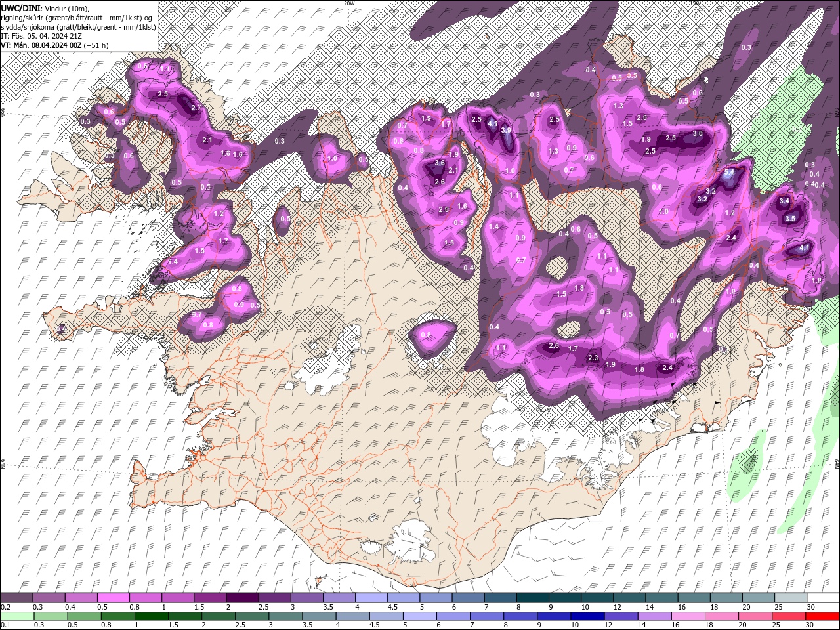
Task: Select the light pink rain swatch above 16
Action: coord(688,616)
